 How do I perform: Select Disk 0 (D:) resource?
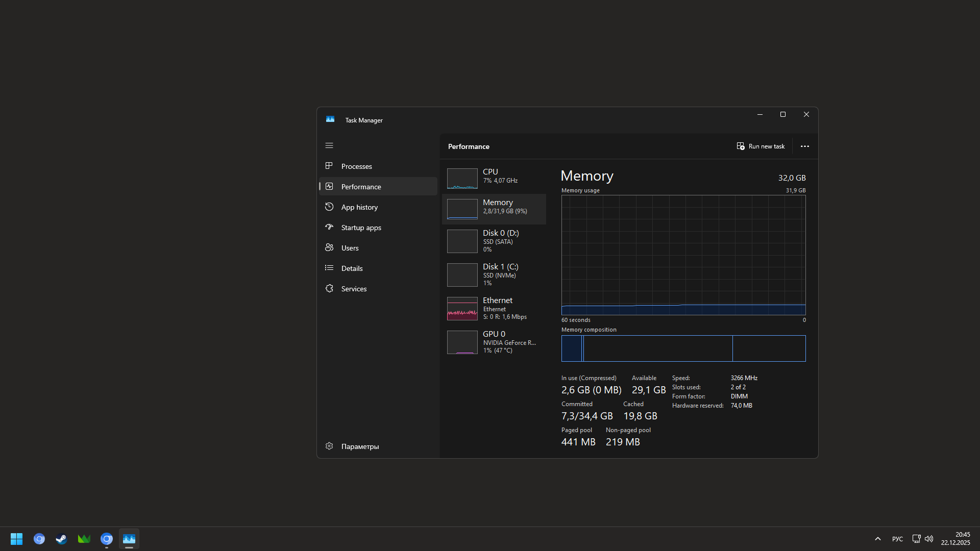point(494,241)
